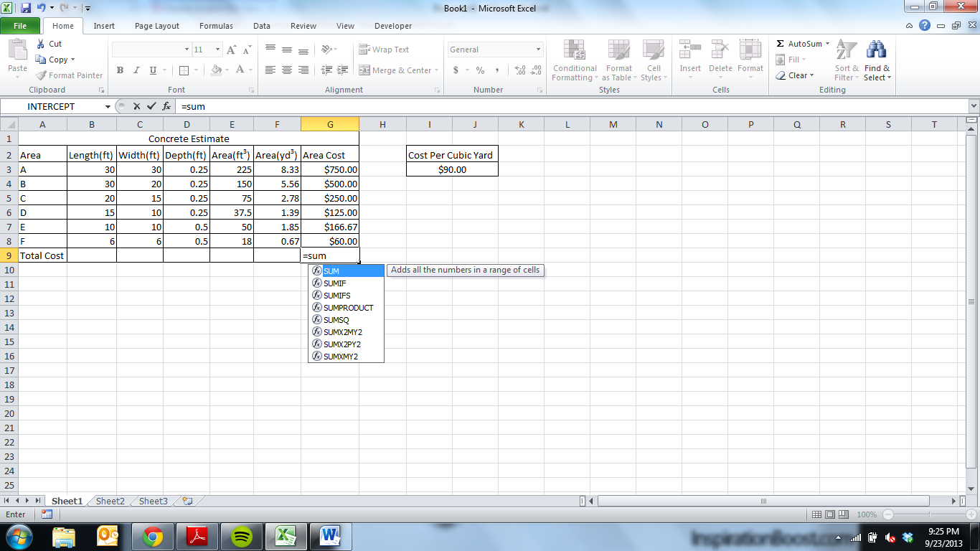Click the AutoSum icon
The image size is (980, 551).
[781, 44]
